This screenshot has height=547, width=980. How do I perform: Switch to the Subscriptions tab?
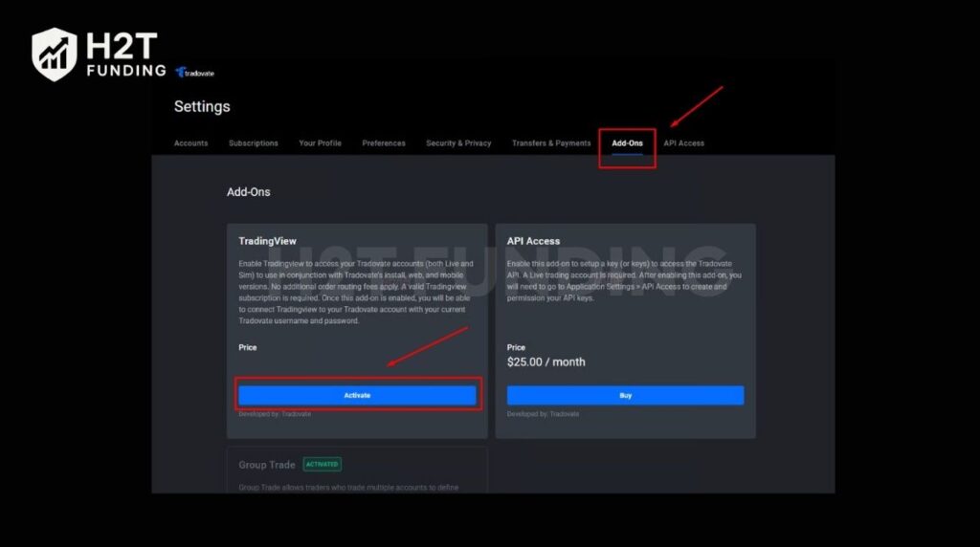(253, 143)
